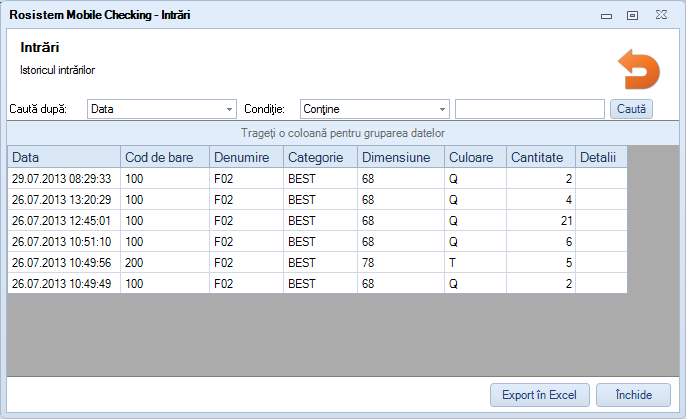Click the Denumire column header

[246, 157]
